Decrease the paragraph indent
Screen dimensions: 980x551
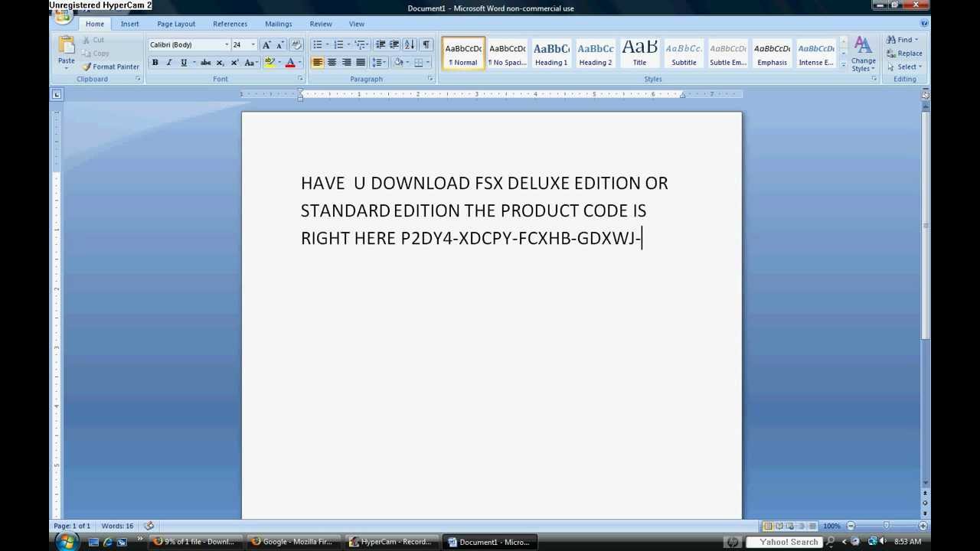[381, 45]
